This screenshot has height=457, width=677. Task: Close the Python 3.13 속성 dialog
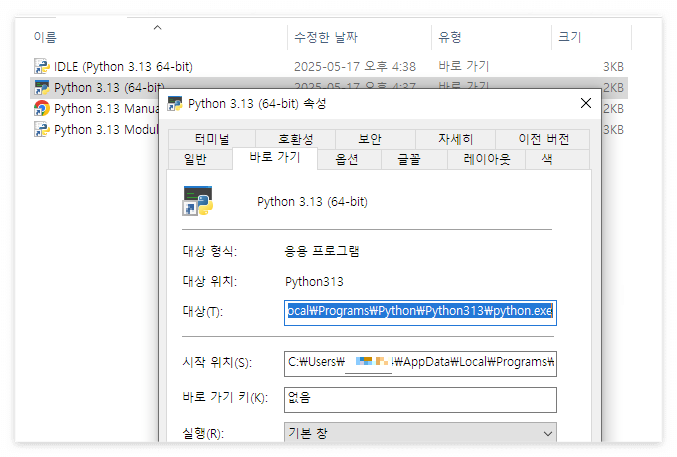pos(585,103)
